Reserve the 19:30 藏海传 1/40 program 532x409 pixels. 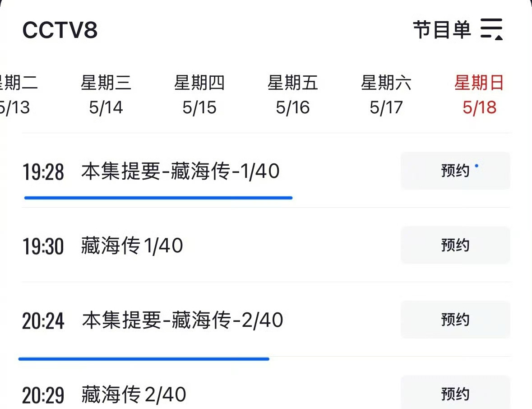pos(455,245)
